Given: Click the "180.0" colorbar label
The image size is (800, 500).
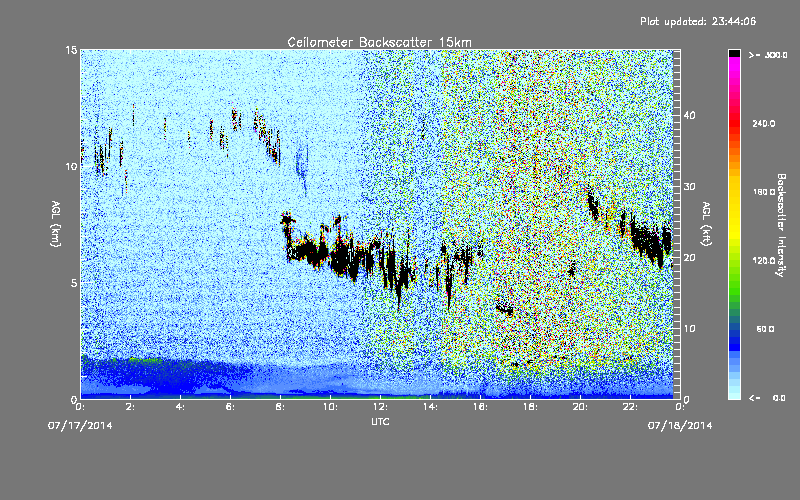Looking at the screenshot, I should click(x=764, y=192).
